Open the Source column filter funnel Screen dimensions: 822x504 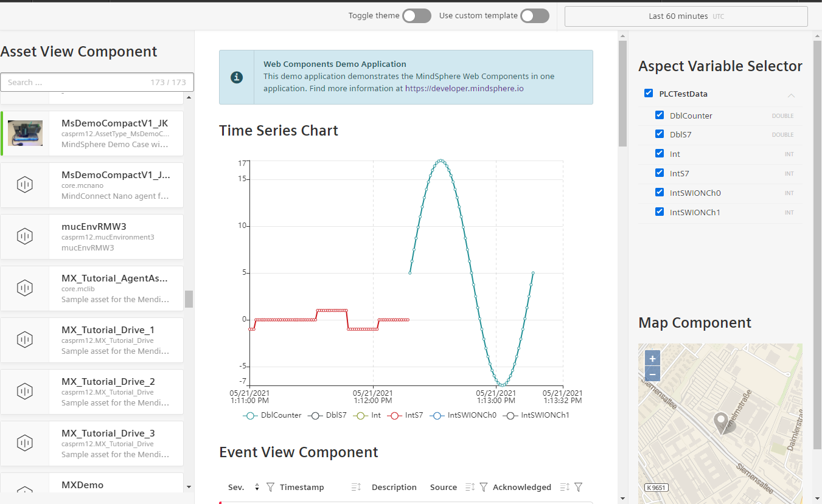click(x=484, y=487)
